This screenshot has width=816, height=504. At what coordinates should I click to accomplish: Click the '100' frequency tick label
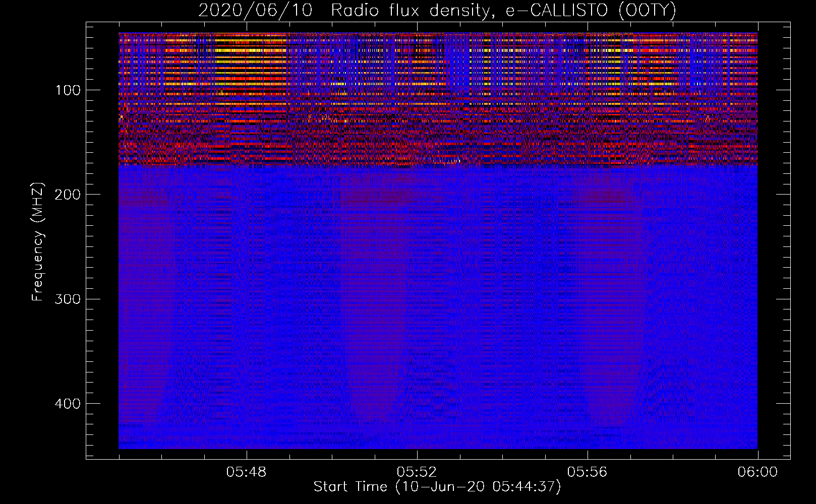click(68, 90)
